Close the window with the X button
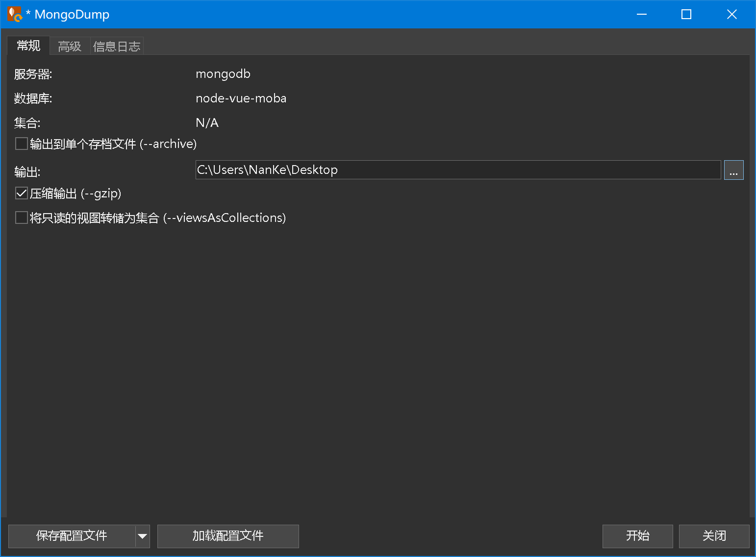Image resolution: width=756 pixels, height=557 pixels. click(x=731, y=14)
